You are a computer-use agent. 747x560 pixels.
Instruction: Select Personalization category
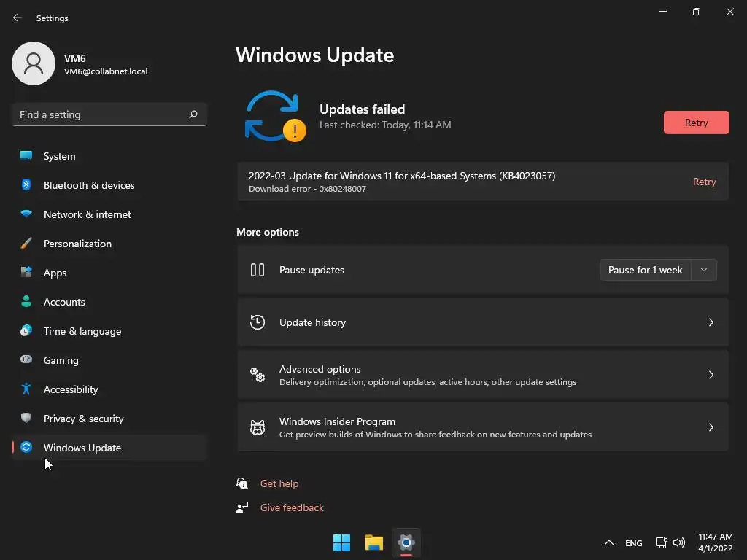109,244
